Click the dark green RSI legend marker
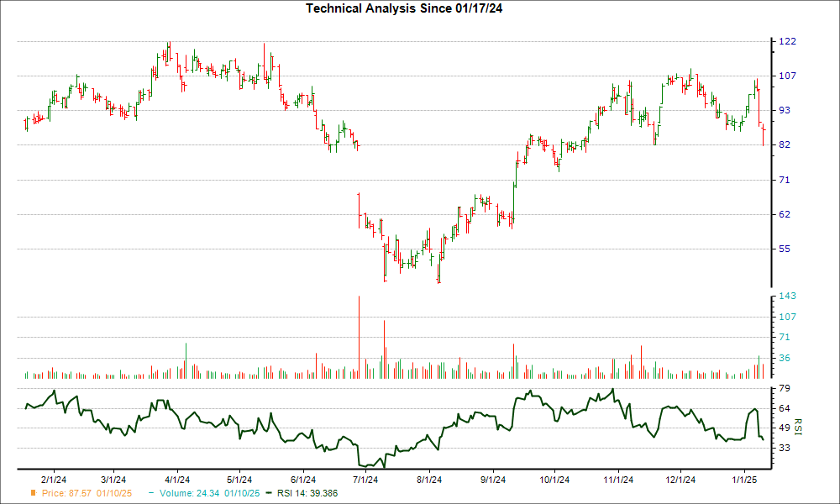This screenshot has height=504, width=840. pyautogui.click(x=269, y=493)
